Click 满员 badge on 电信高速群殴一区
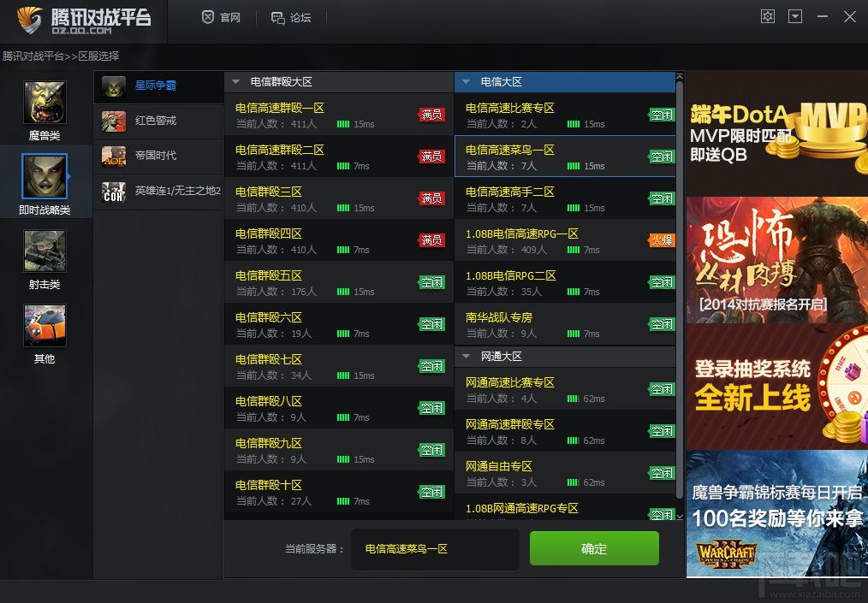The width and height of the screenshot is (868, 603). click(x=431, y=115)
